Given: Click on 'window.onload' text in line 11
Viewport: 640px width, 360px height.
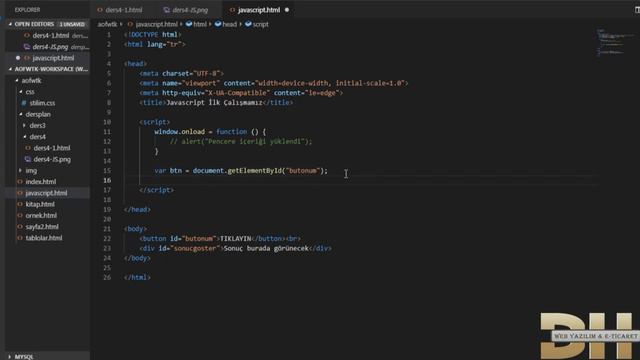Looking at the screenshot, I should click(180, 132).
